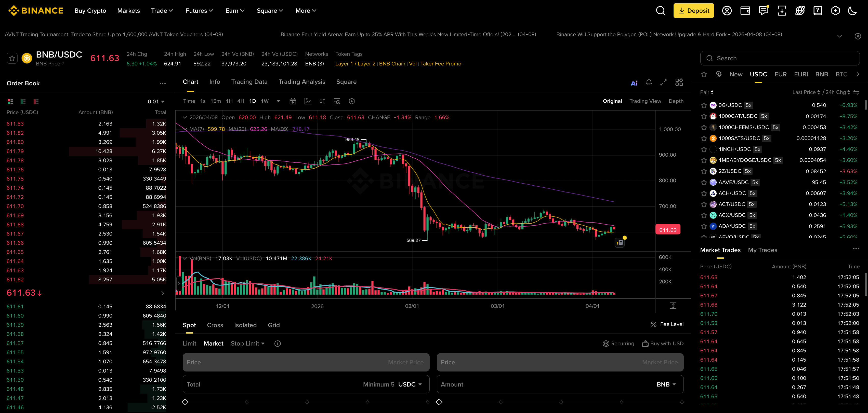The height and width of the screenshot is (413, 868).
Task: Open the wallet icon in the top bar
Action: [x=745, y=11]
